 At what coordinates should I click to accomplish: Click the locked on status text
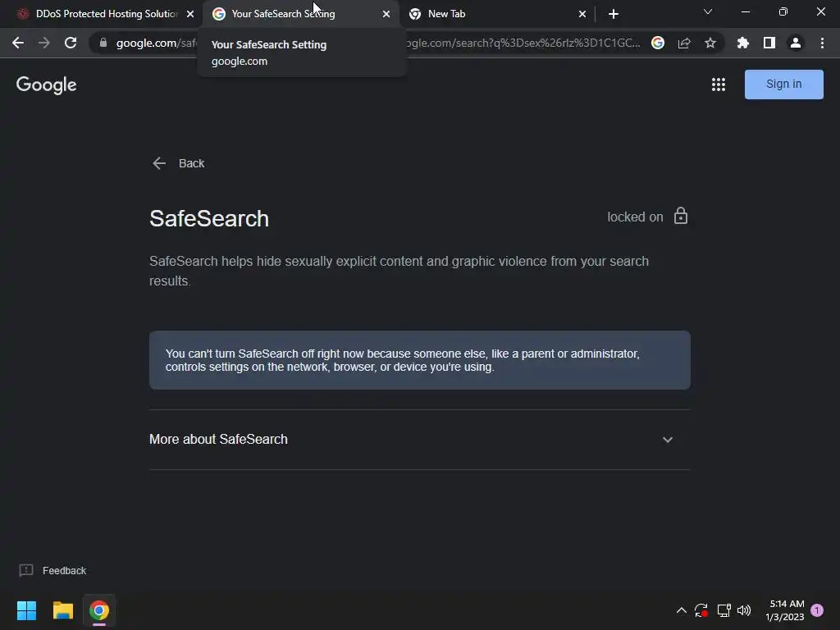coord(635,217)
